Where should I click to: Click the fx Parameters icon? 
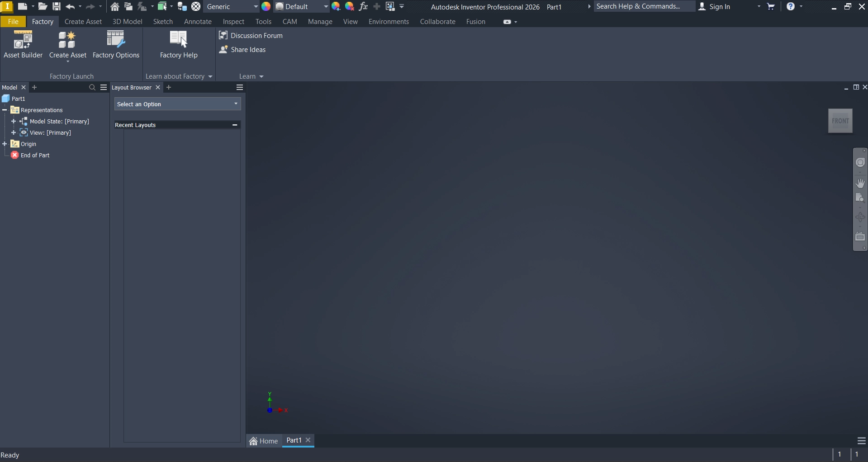click(363, 6)
